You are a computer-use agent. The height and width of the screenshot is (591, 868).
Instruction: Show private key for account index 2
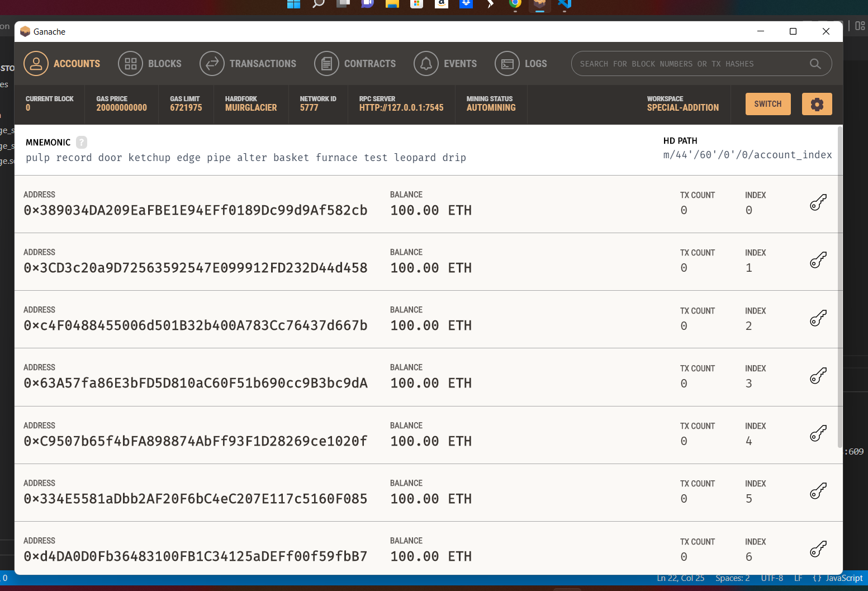pyautogui.click(x=818, y=318)
